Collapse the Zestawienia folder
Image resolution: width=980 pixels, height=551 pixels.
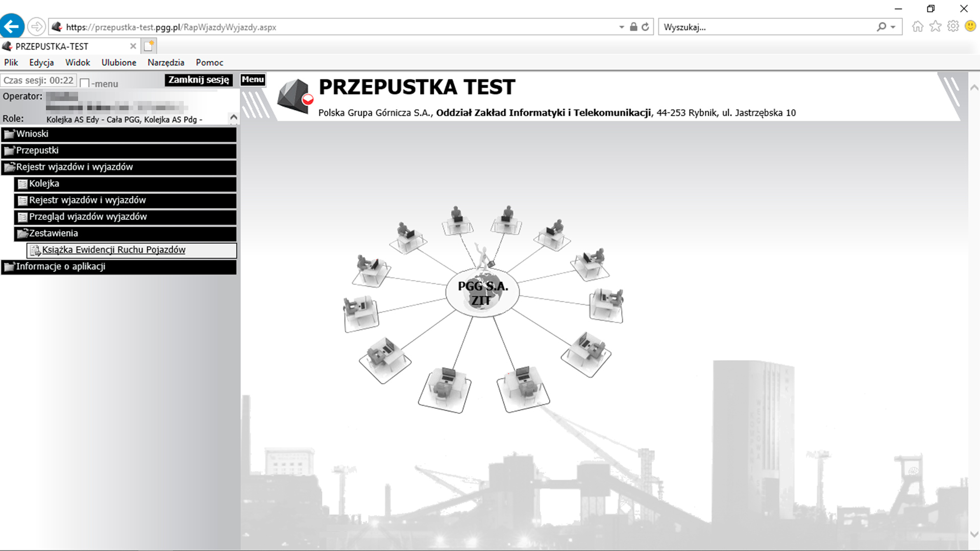click(126, 234)
